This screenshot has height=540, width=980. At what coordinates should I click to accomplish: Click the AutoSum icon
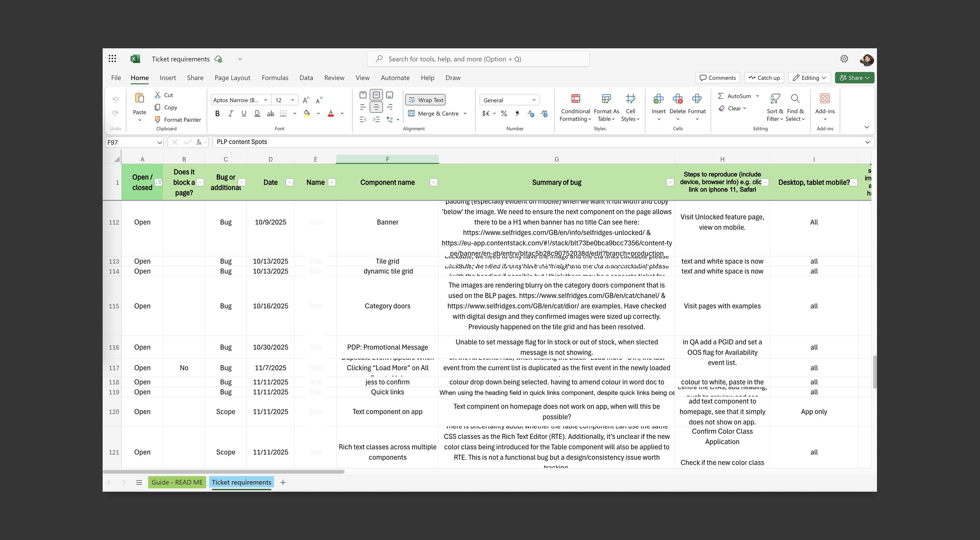click(x=721, y=96)
